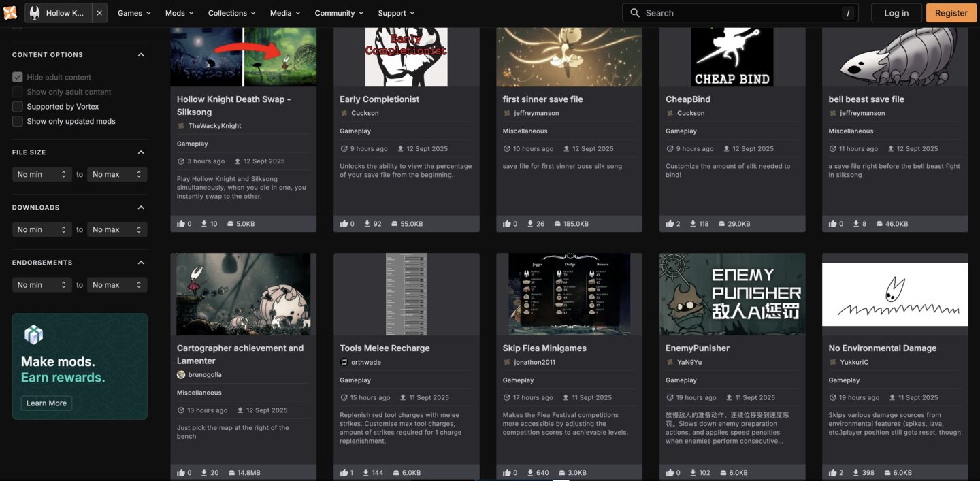Image resolution: width=980 pixels, height=481 pixels.
Task: Click thumbs-up icon on No Environmental Damage card
Action: tap(832, 473)
